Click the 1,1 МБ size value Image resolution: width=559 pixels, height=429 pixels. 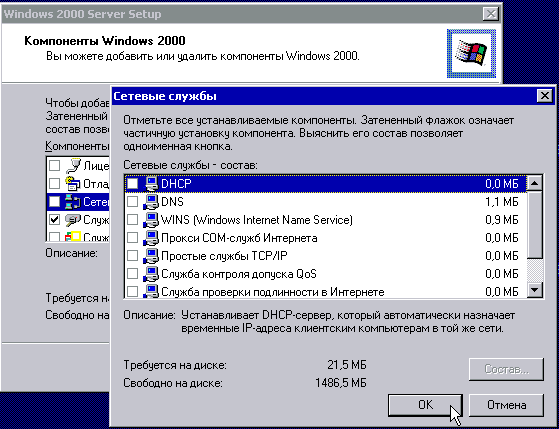click(502, 202)
